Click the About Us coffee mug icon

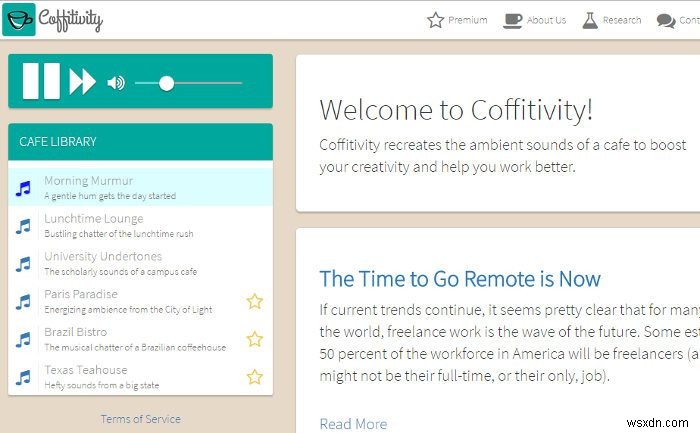[x=513, y=21]
